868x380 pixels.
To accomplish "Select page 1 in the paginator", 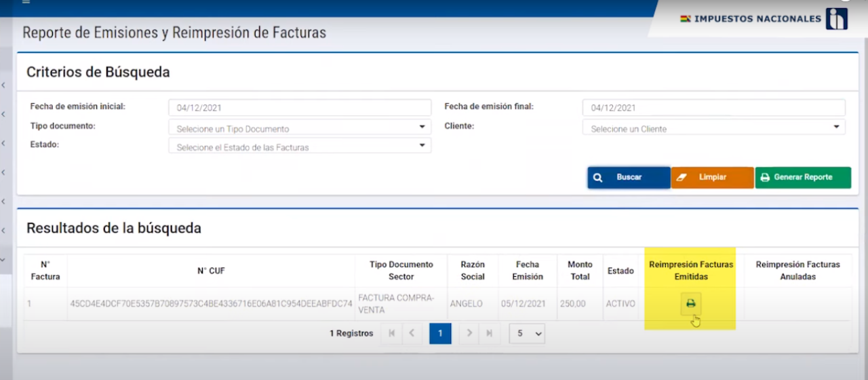I will click(440, 333).
